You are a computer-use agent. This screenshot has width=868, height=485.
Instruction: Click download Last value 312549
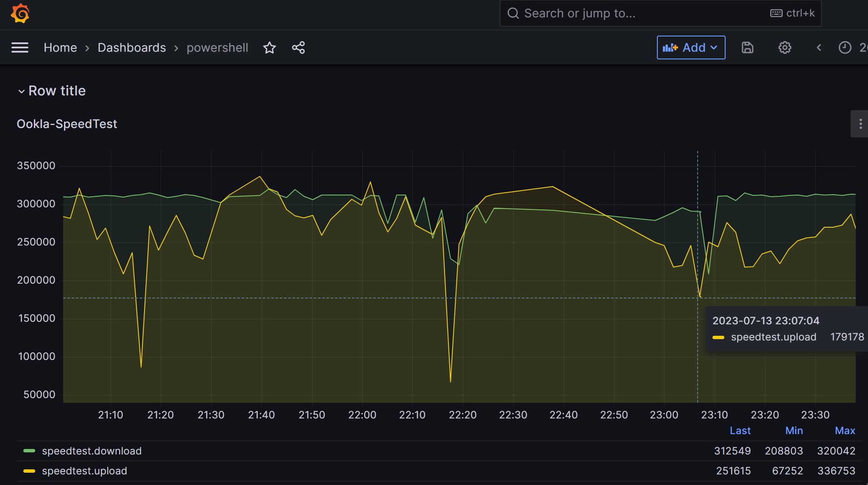732,451
